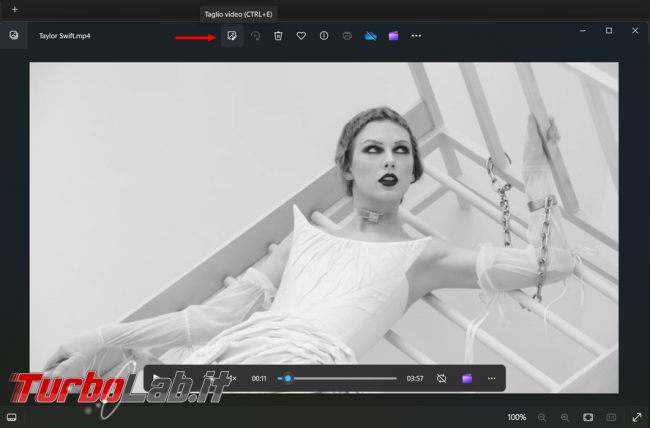This screenshot has height=428, width=650.
Task: Click the blue seek slider handle
Action: (x=288, y=378)
